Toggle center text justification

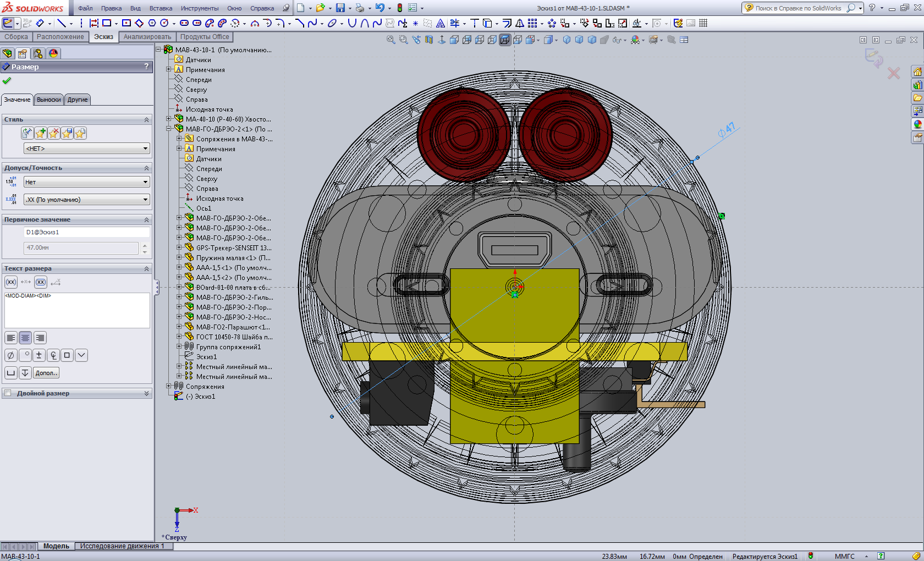point(25,338)
